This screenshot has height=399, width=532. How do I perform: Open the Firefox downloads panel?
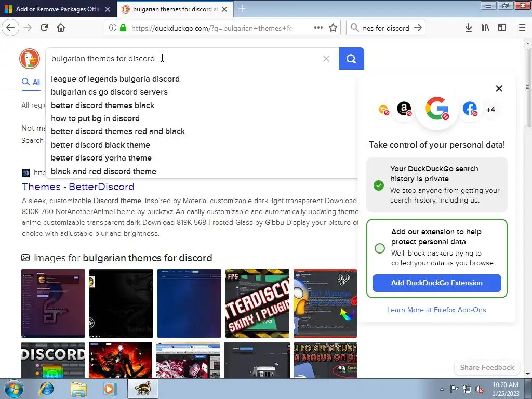[469, 28]
